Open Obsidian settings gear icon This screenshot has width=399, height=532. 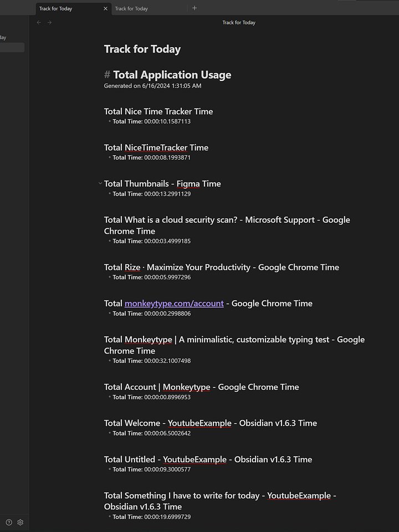pos(21,522)
